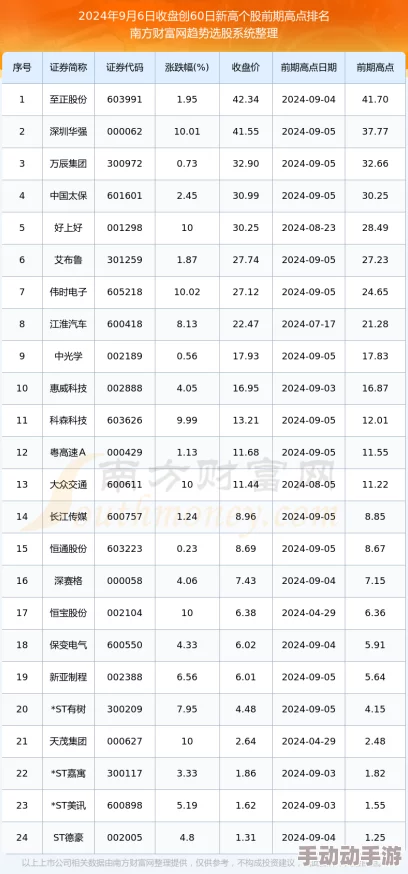Select stock name *ST美讯
408x874 pixels.
point(69,805)
